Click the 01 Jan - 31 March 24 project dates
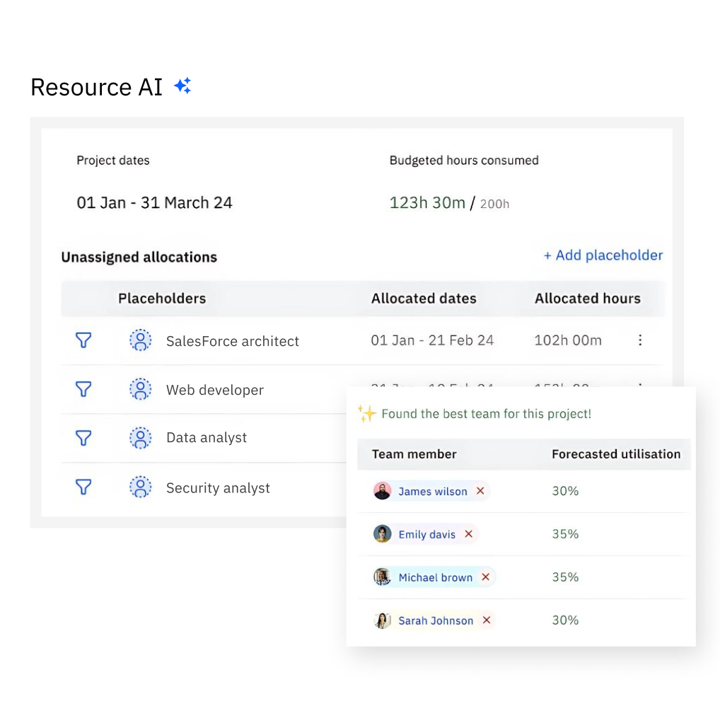720x728 pixels. coord(155,203)
